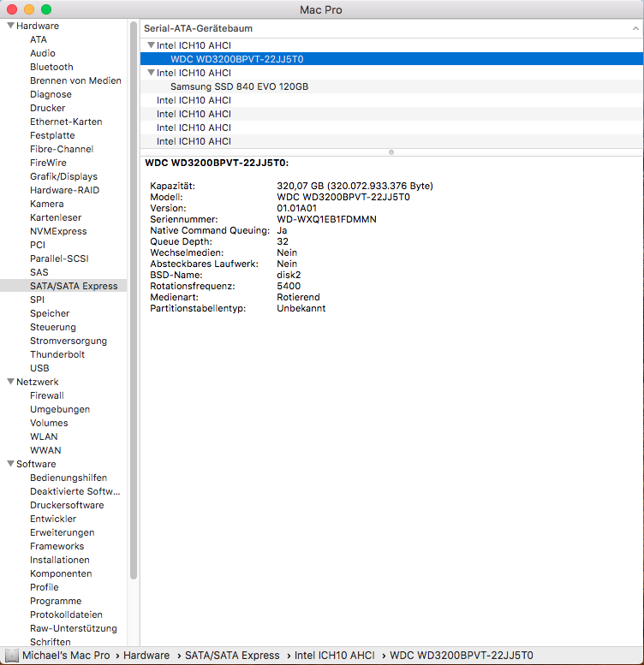This screenshot has height=665, width=644.
Task: Open NVMExpress entry
Action: [58, 231]
